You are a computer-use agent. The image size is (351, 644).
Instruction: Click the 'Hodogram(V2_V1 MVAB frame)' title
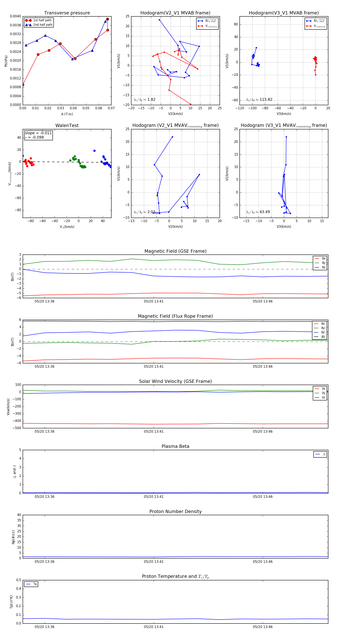coord(175,13)
